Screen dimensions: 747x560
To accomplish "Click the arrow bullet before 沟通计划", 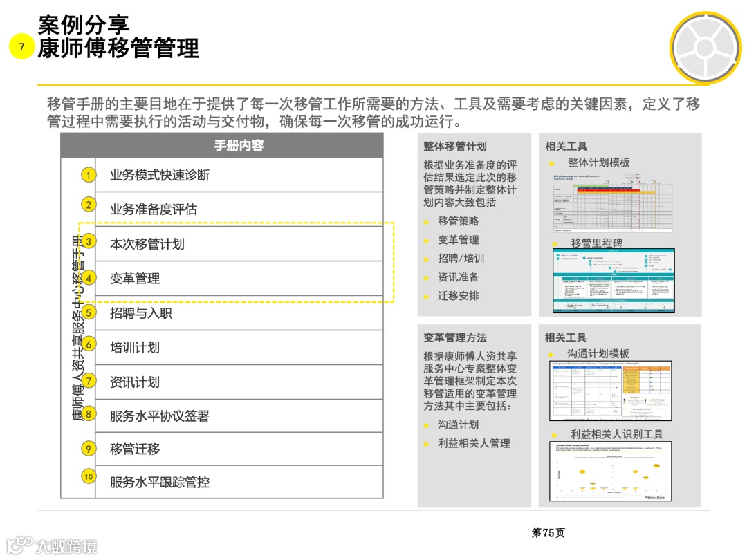I will click(x=427, y=426).
